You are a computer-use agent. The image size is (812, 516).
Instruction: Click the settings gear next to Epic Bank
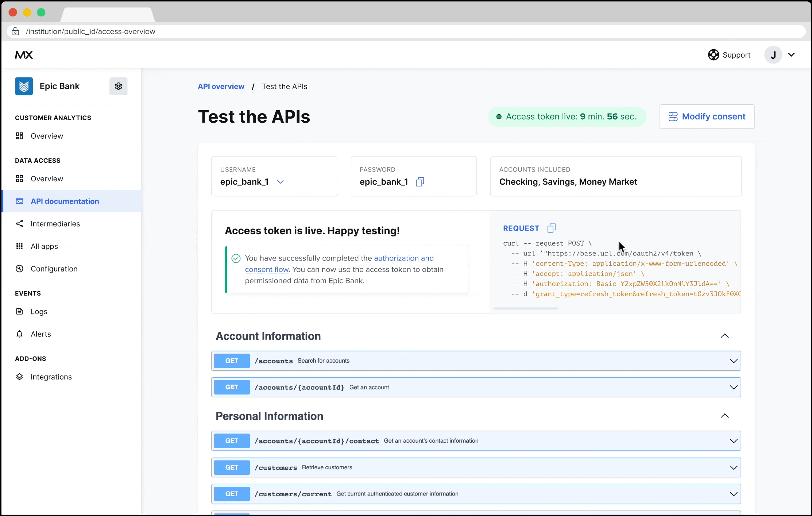[x=118, y=86]
